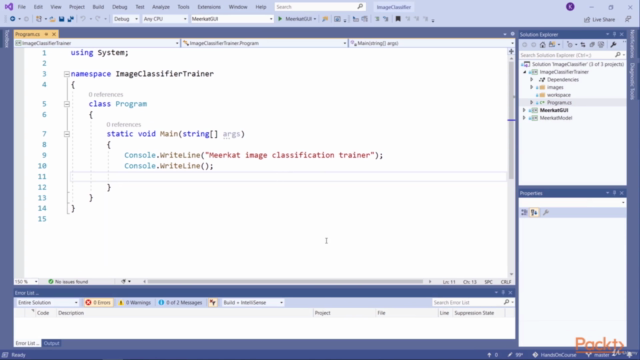
Task: Click the Save All icon
Action: pos(71,19)
